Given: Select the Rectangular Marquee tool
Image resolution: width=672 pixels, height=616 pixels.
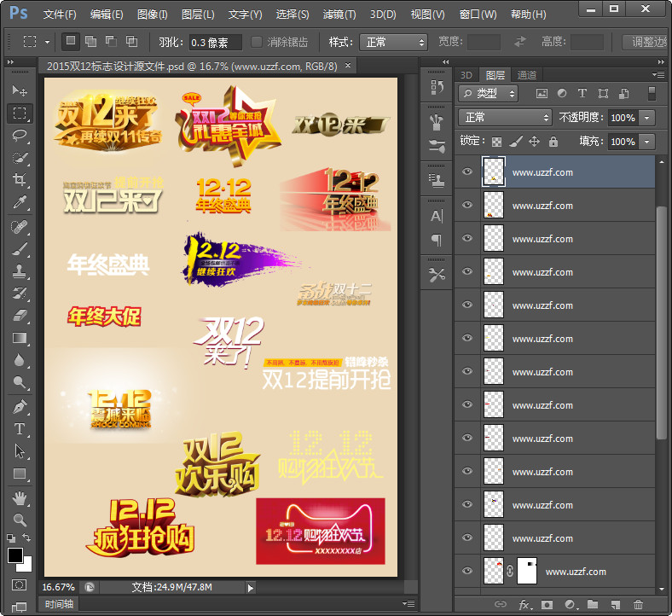Looking at the screenshot, I should [20, 113].
